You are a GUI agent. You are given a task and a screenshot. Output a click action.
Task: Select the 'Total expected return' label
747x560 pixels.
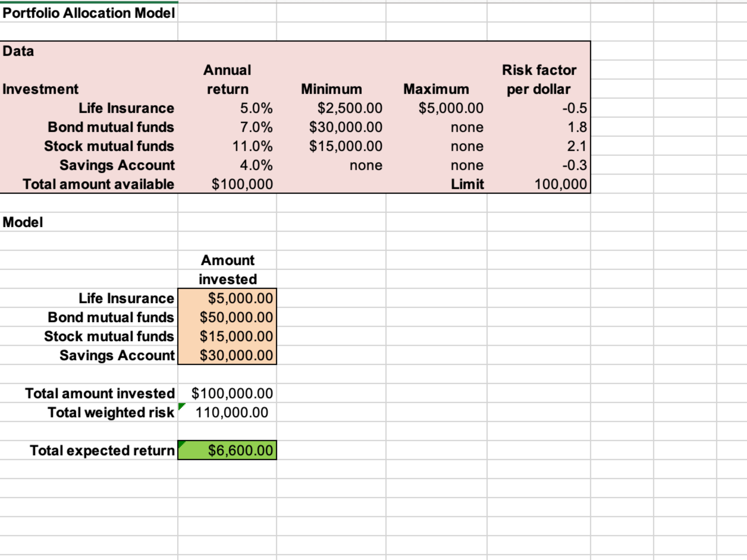tap(89, 450)
